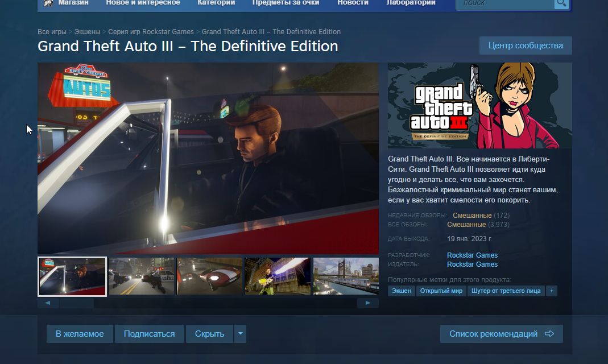This screenshot has width=608, height=364.
Task: Click the right arrow of thumbnail strip
Action: (367, 303)
